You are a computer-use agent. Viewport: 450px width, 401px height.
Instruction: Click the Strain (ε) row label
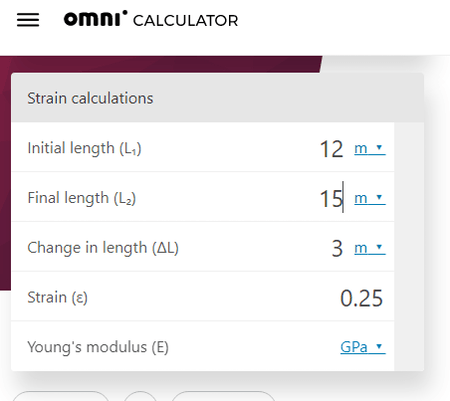57,297
